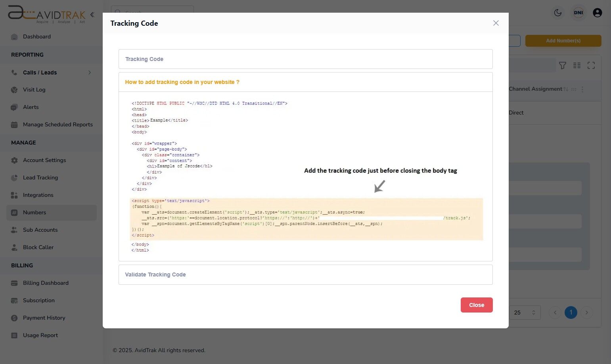Go to previous page arrow
Viewport: 611px width, 364px height.
click(555, 313)
